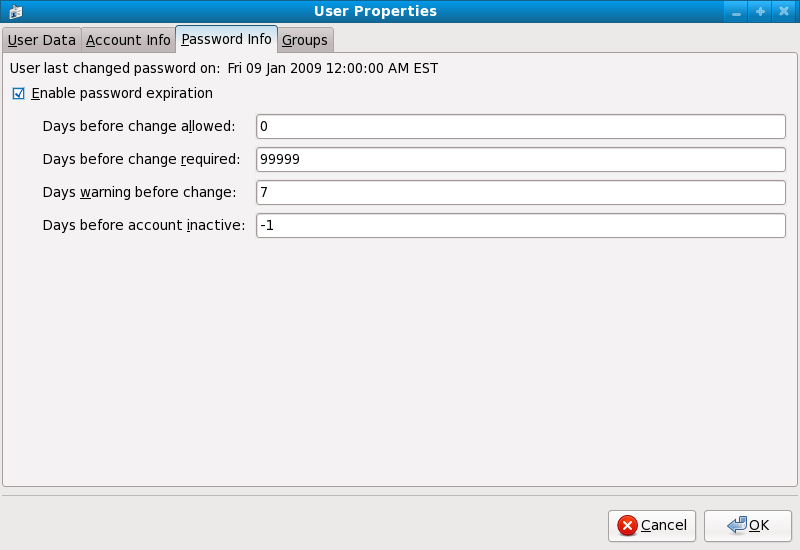Close the User Properties dialog
This screenshot has width=800, height=550.
tap(783, 12)
